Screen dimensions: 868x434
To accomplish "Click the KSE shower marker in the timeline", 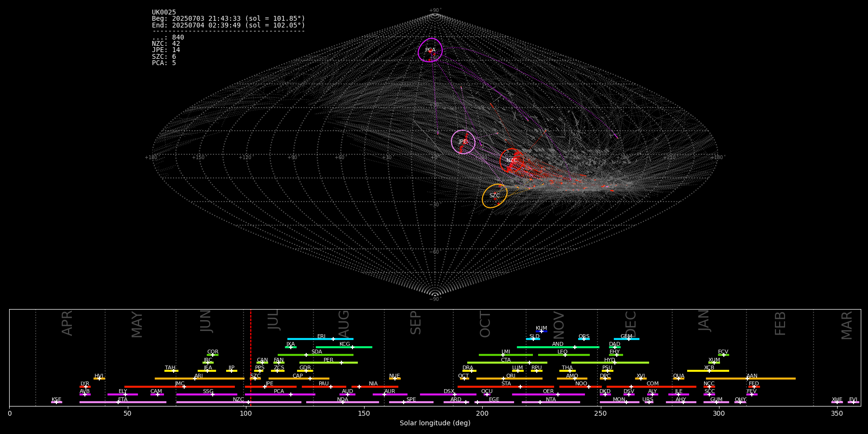I will (x=56, y=402).
